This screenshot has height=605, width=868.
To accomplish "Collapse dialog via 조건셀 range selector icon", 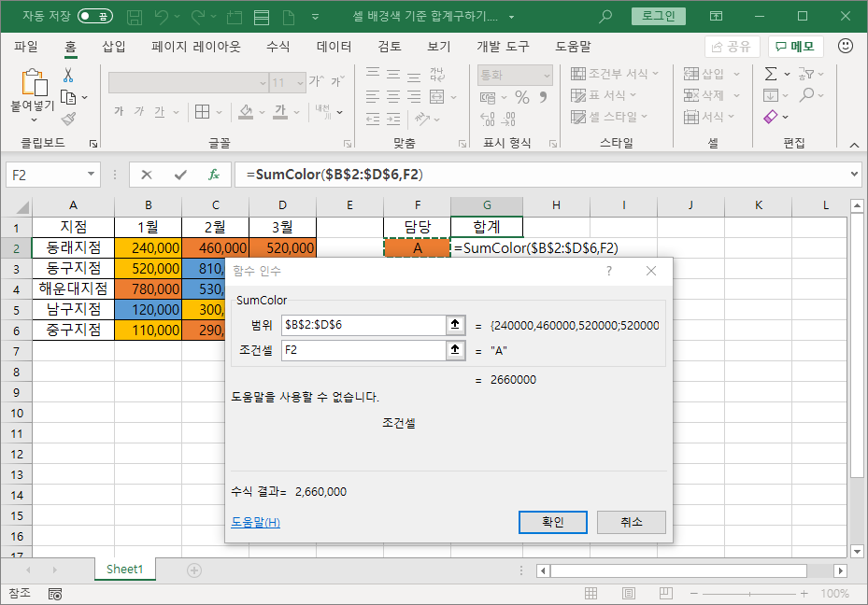I will [x=455, y=349].
